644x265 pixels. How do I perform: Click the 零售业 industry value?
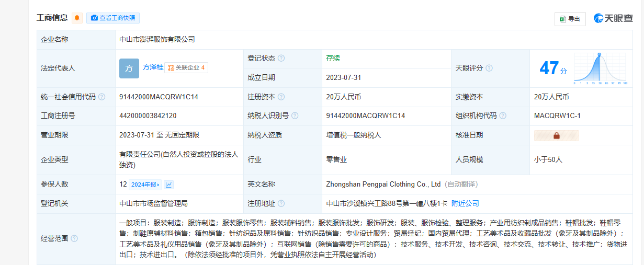336,159
